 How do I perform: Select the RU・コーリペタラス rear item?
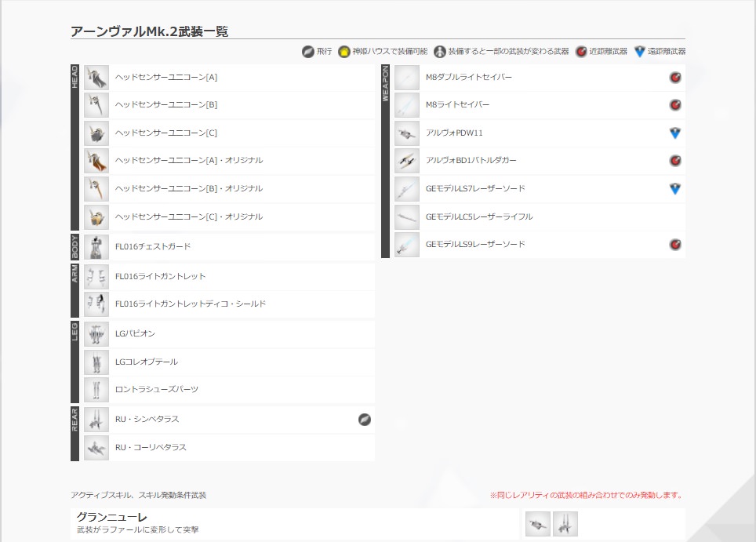click(x=151, y=448)
